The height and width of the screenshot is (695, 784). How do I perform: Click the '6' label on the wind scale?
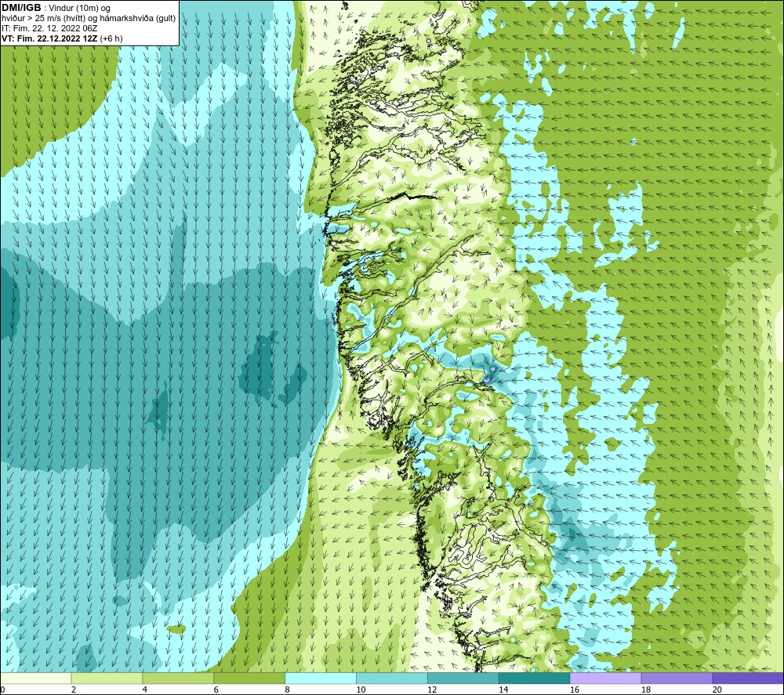[x=216, y=690]
